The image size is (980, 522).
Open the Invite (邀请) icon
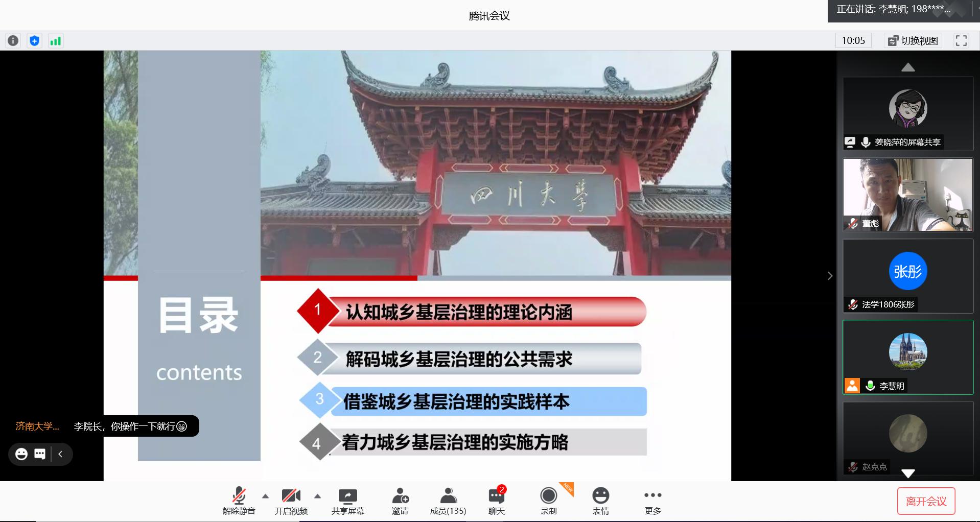400,501
